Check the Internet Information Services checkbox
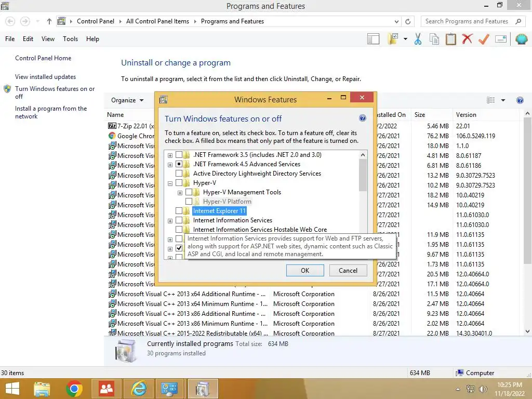 179,220
